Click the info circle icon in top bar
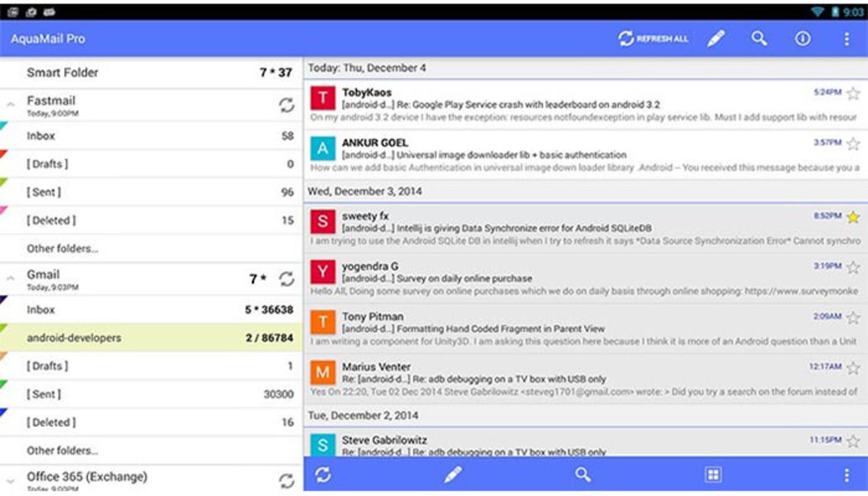868x496 pixels. click(803, 39)
